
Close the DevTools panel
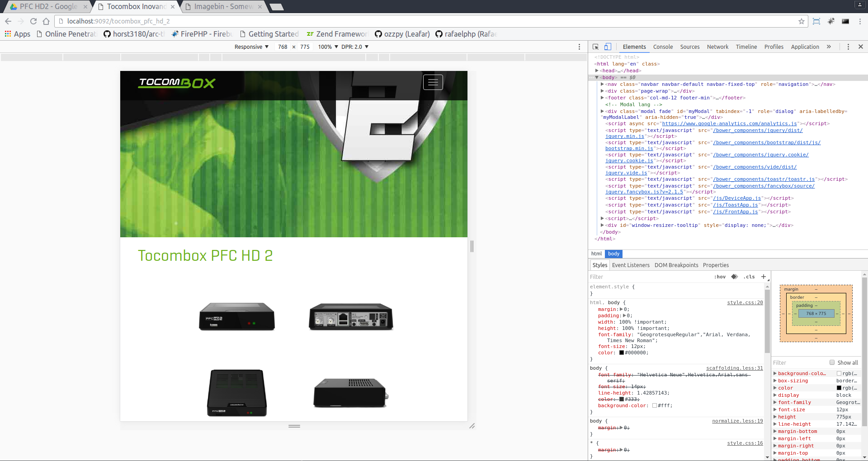[861, 47]
